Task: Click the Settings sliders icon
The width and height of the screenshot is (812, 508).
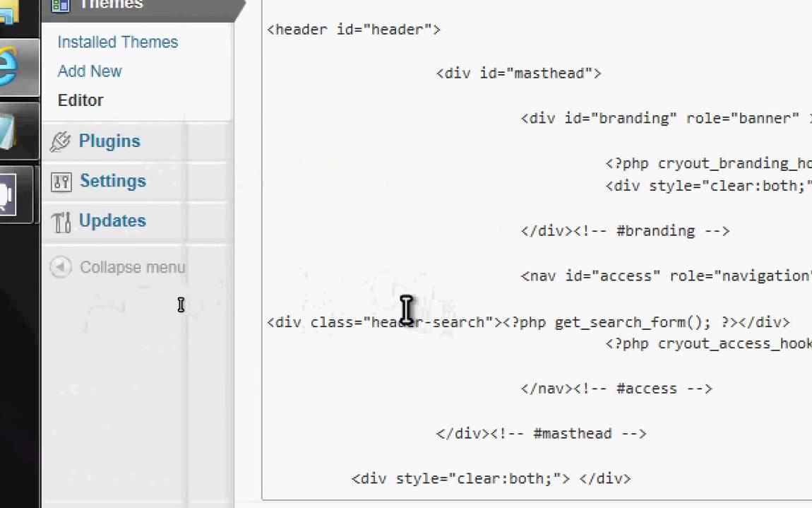Action: tap(61, 182)
